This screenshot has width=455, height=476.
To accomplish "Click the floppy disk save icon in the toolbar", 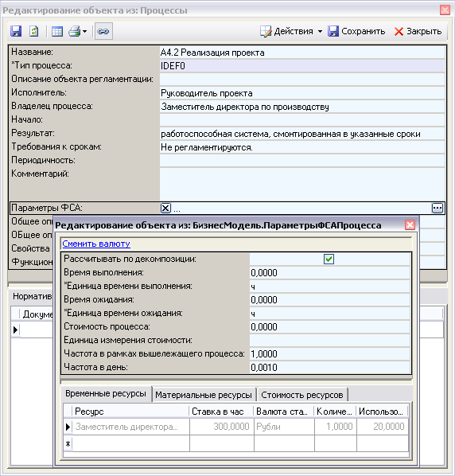I will pyautogui.click(x=16, y=31).
